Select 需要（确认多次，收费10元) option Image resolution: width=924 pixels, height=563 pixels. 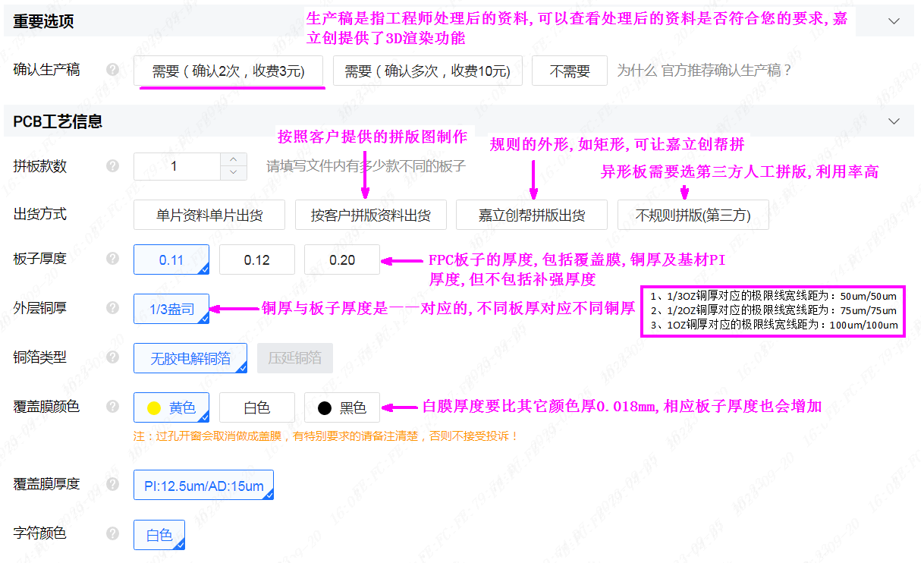pyautogui.click(x=427, y=71)
